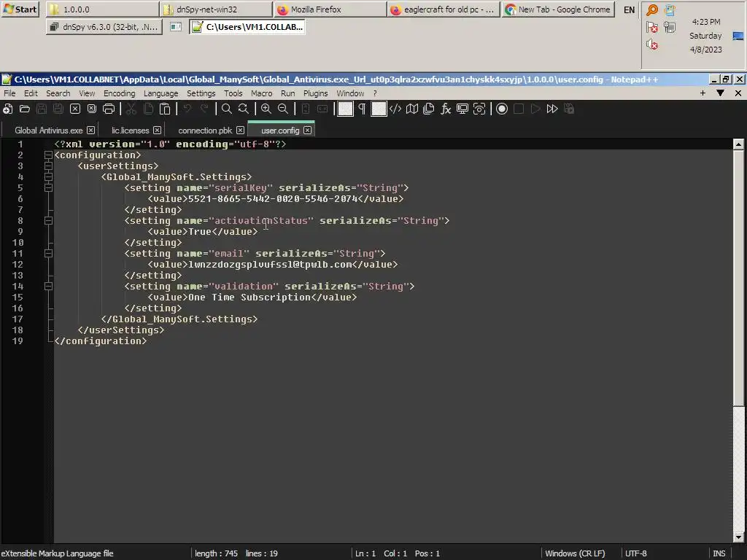Image resolution: width=747 pixels, height=560 pixels.
Task: Click 'True' value on line 9
Action: 200,232
